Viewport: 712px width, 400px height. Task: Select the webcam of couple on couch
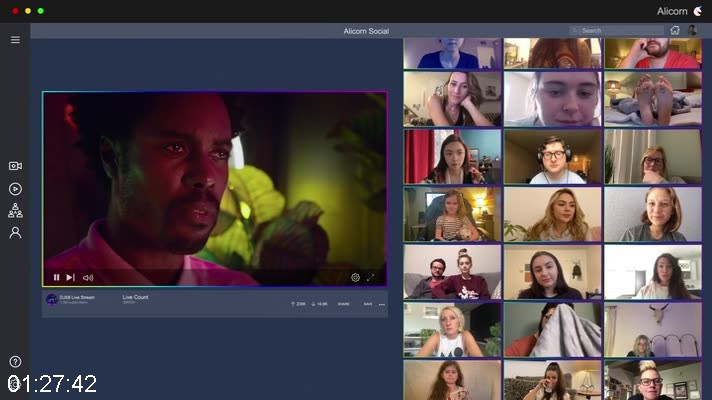[452, 272]
